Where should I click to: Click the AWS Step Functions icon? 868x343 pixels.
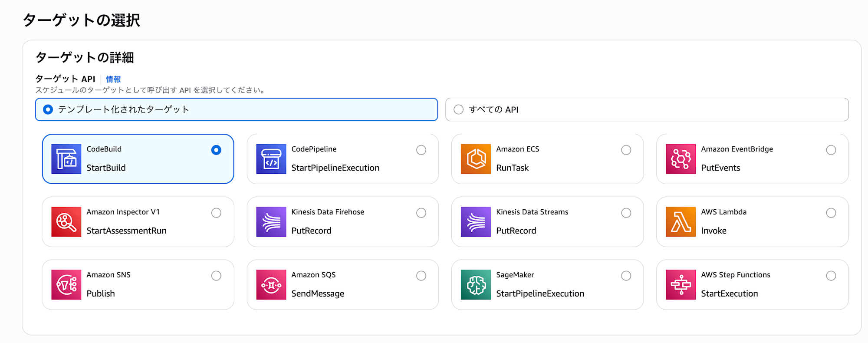coord(681,285)
